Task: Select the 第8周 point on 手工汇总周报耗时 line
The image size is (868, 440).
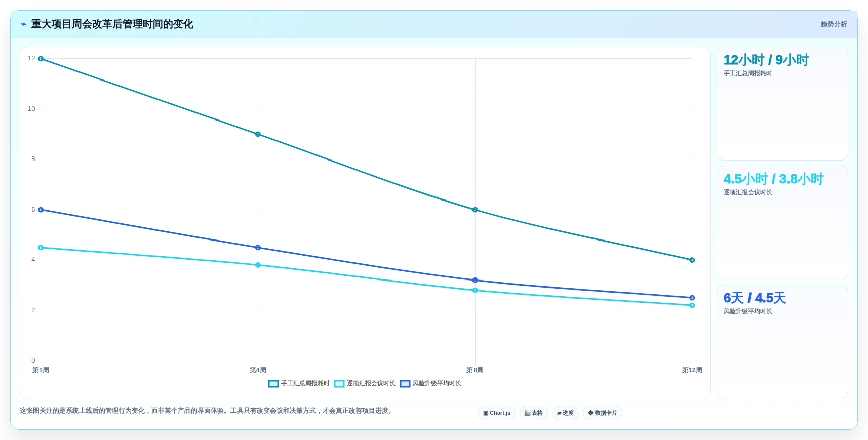Action: (475, 210)
